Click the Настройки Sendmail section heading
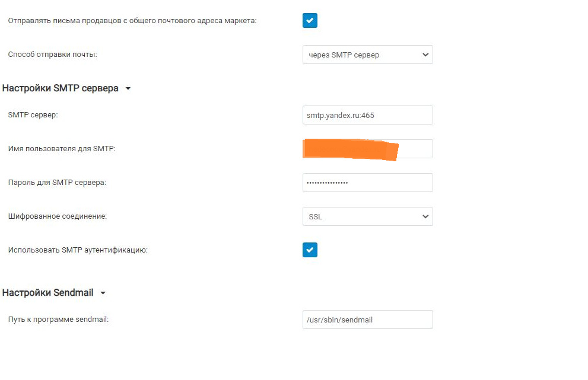This screenshot has width=588, height=380. click(48, 293)
